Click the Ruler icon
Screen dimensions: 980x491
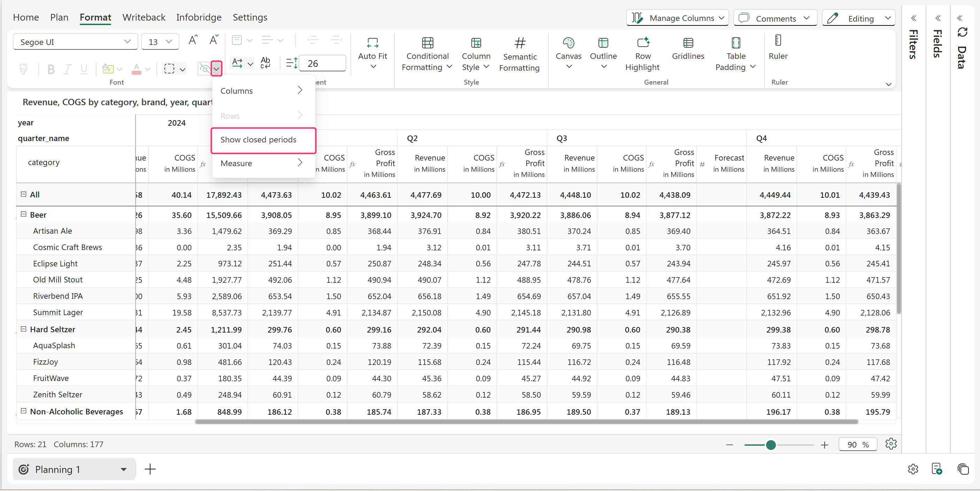tap(778, 41)
